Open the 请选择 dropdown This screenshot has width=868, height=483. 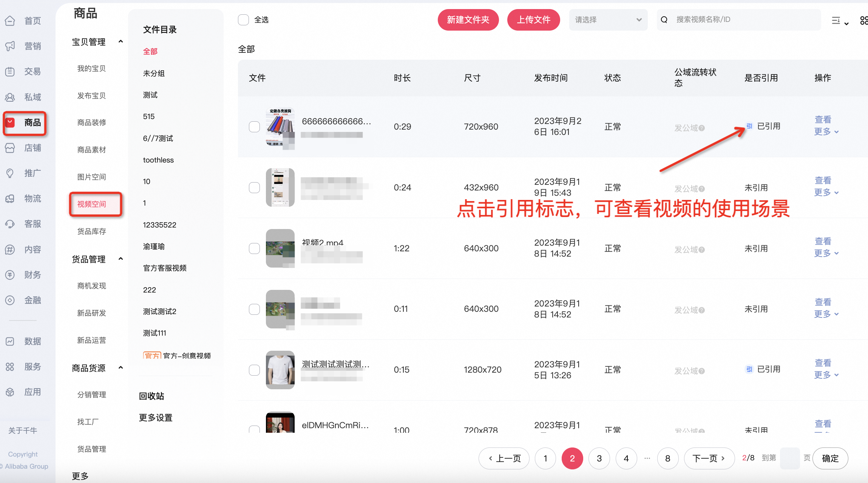tap(608, 20)
